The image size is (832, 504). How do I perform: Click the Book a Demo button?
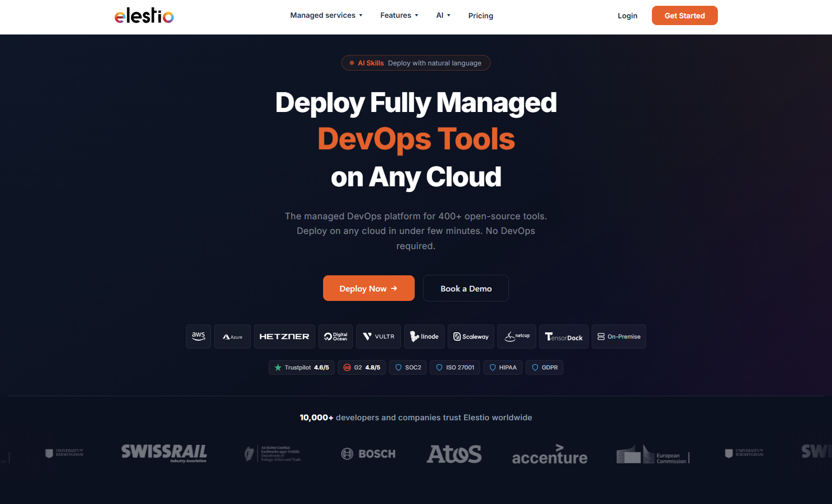(466, 288)
